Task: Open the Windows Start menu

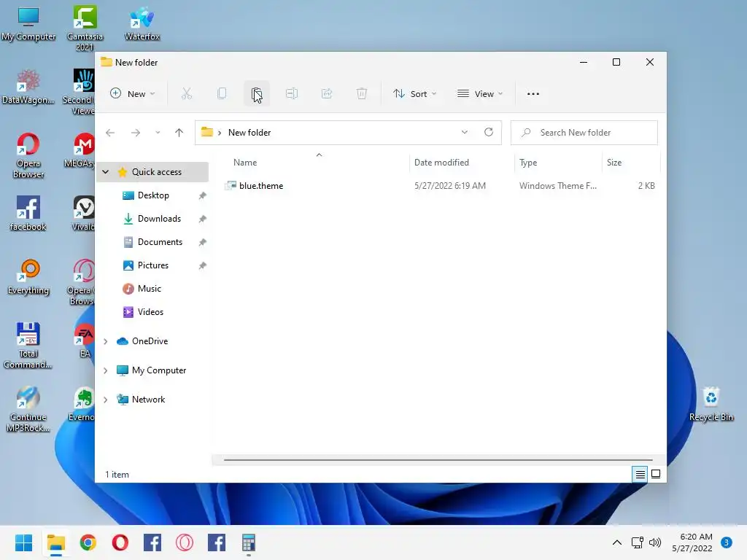Action: [x=24, y=542]
